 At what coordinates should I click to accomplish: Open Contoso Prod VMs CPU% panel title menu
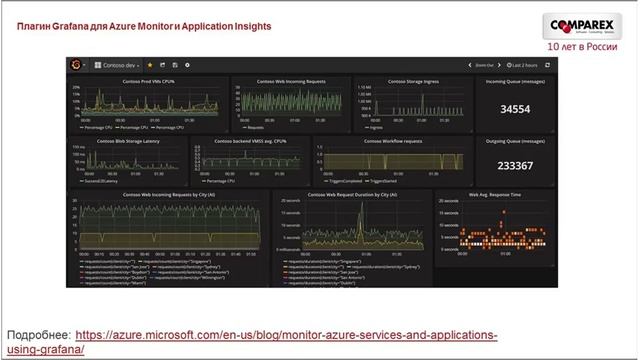148,82
